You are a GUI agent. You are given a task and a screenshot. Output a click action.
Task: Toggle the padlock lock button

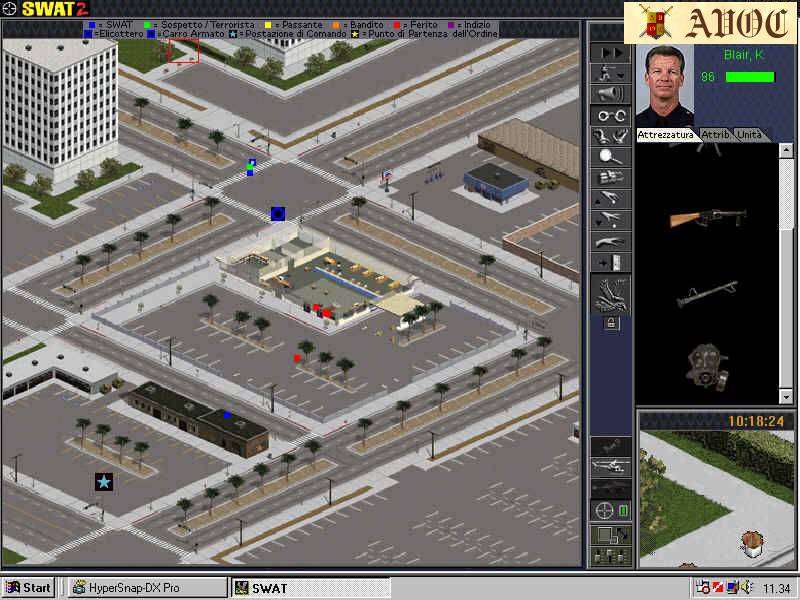[x=611, y=323]
